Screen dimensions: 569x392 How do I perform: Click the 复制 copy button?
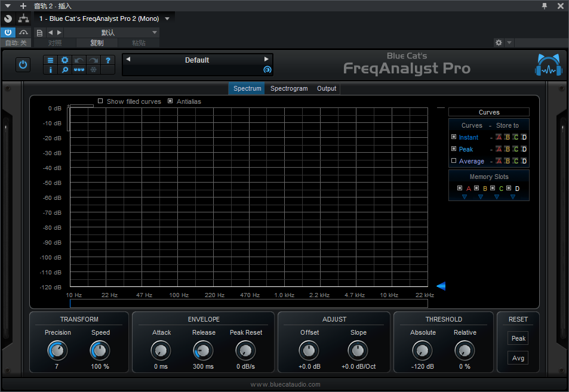tap(97, 43)
